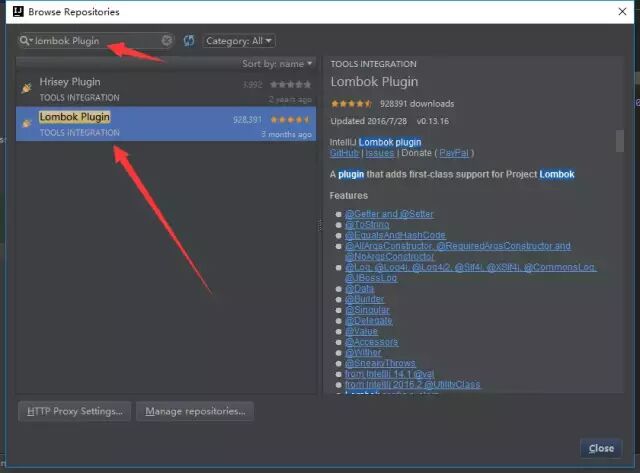Open the @SneakyThrows feature link
Image resolution: width=640 pixels, height=473 pixels.
[380, 363]
